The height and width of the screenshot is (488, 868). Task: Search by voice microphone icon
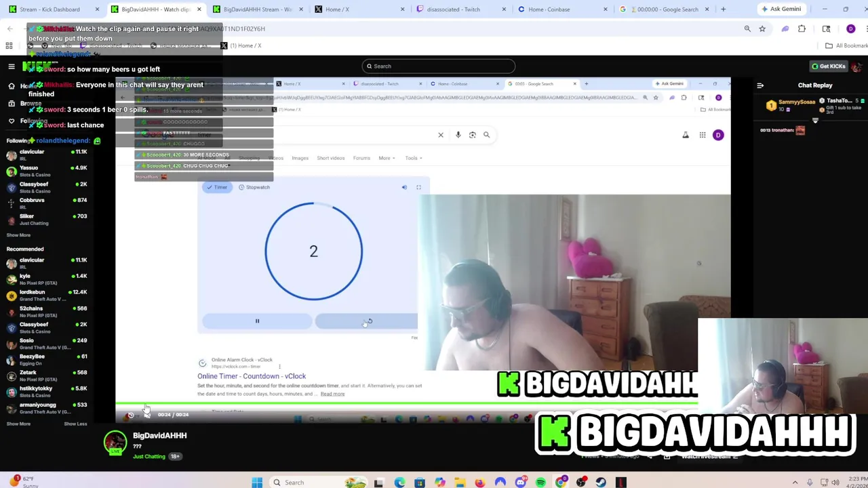point(458,135)
